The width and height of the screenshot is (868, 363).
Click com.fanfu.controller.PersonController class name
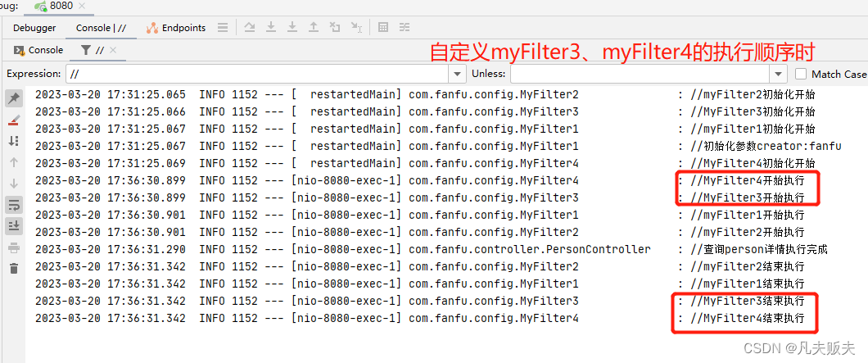point(530,249)
